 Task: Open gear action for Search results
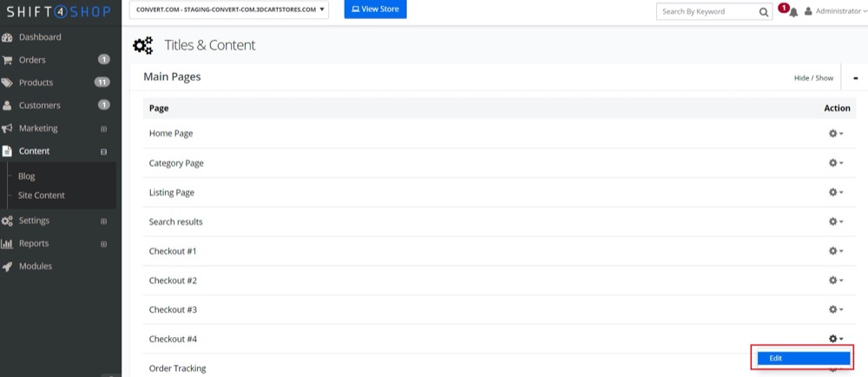point(835,222)
